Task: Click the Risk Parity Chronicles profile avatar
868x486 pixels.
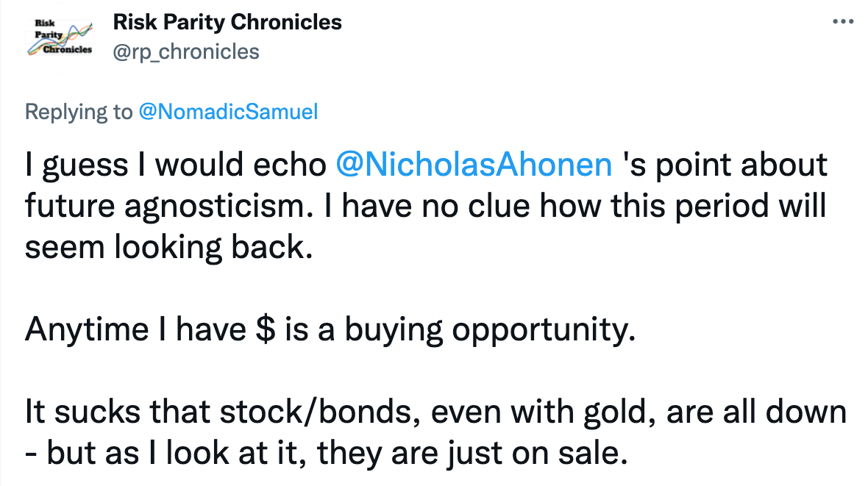Action: (x=60, y=37)
